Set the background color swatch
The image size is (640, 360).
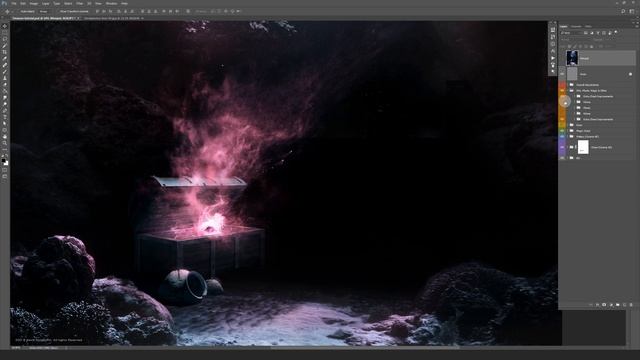(6, 163)
